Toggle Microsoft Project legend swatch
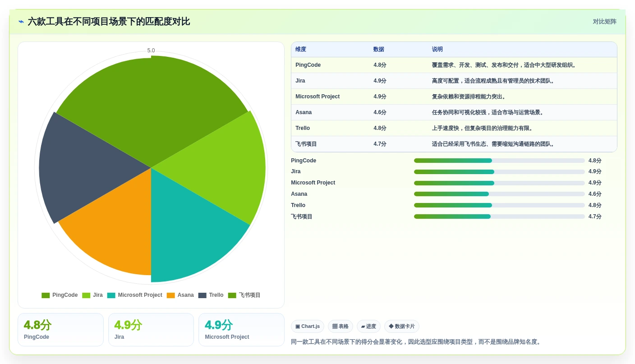 (111, 295)
